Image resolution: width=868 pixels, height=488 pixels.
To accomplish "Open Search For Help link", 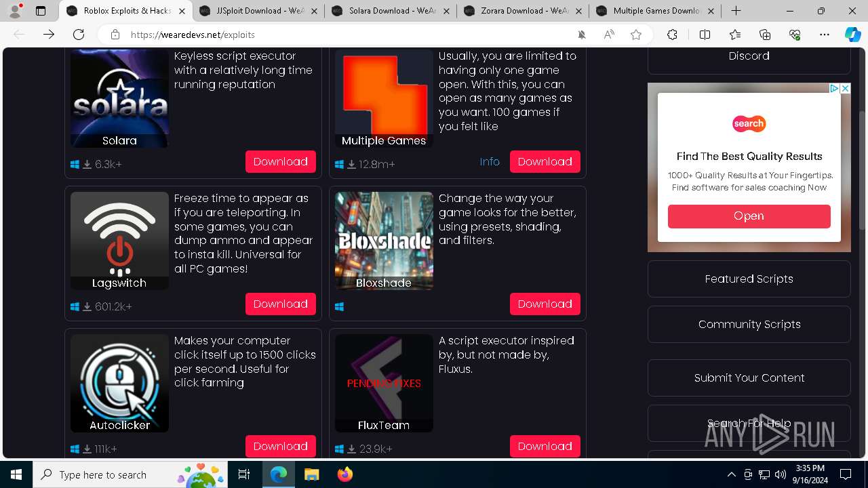I will [749, 424].
